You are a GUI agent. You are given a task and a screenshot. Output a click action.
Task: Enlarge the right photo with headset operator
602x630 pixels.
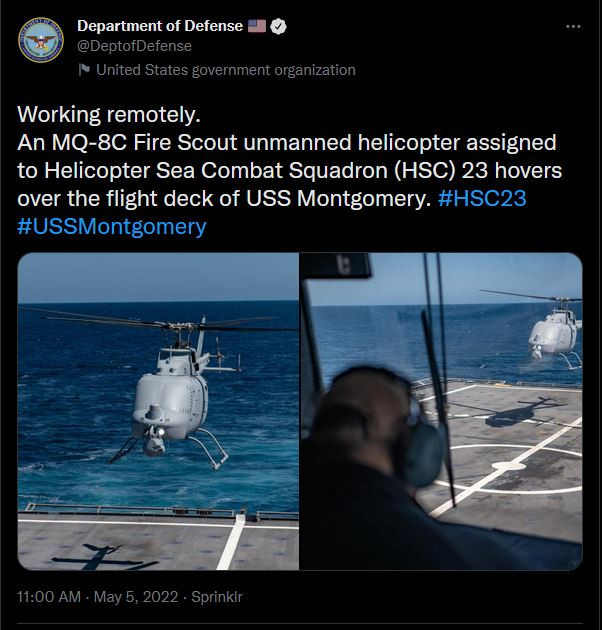point(441,411)
